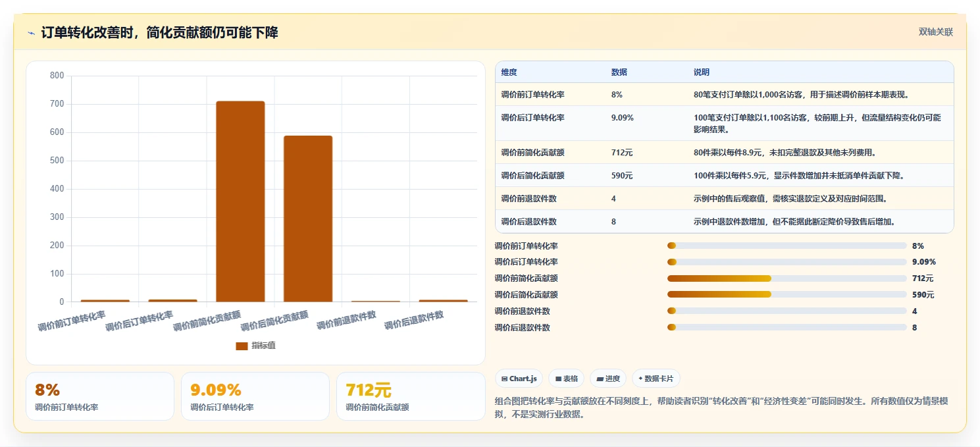Screen dimensions: 980x447
Task: Click the progress bar for 调价前退款件数
Action: point(787,311)
